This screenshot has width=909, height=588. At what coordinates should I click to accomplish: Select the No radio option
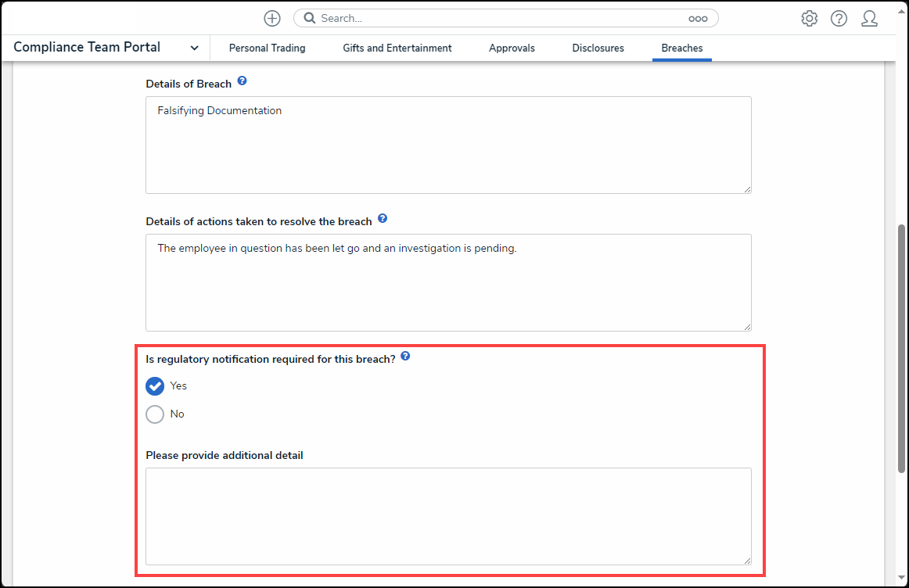(x=155, y=414)
